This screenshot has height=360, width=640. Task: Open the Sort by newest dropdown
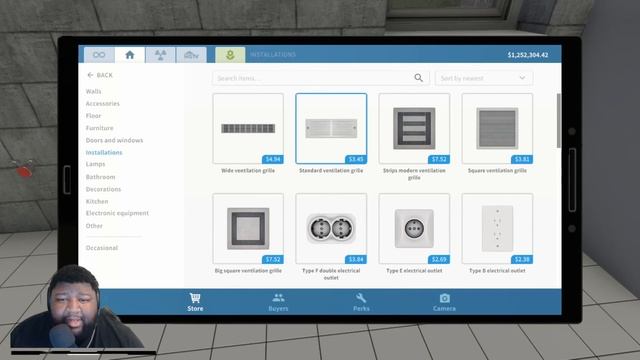coord(484,78)
